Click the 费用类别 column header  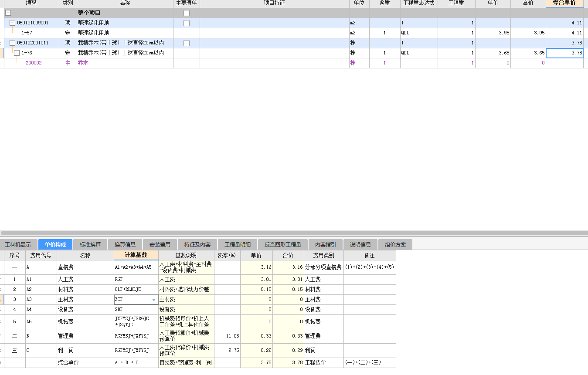[324, 255]
